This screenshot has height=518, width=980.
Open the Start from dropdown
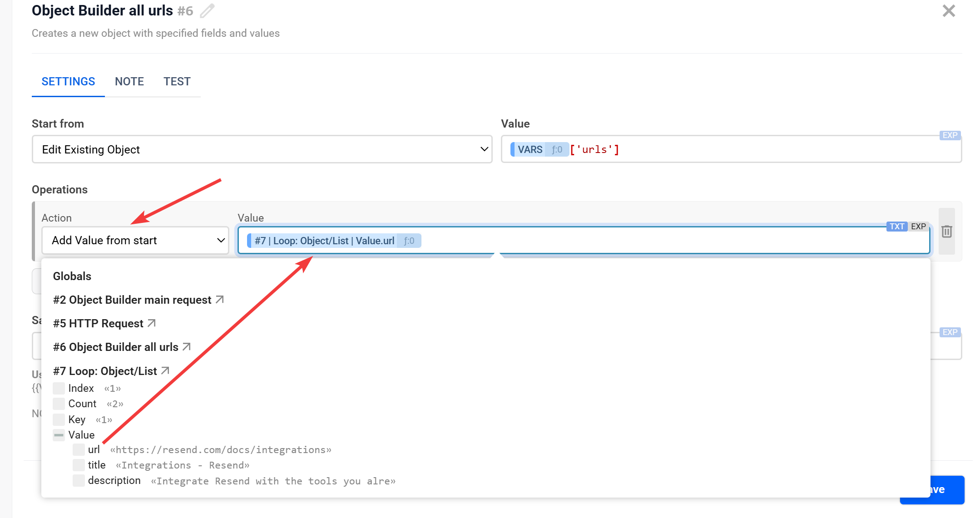pyautogui.click(x=262, y=149)
